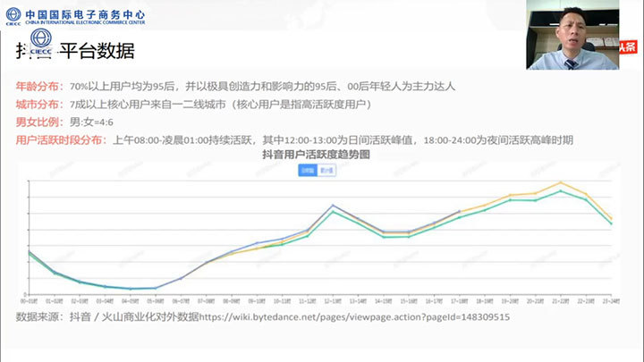Image resolution: width=644 pixels, height=362 pixels.
Task: Select the blue highlighted toggle button above chart
Action: point(307,170)
